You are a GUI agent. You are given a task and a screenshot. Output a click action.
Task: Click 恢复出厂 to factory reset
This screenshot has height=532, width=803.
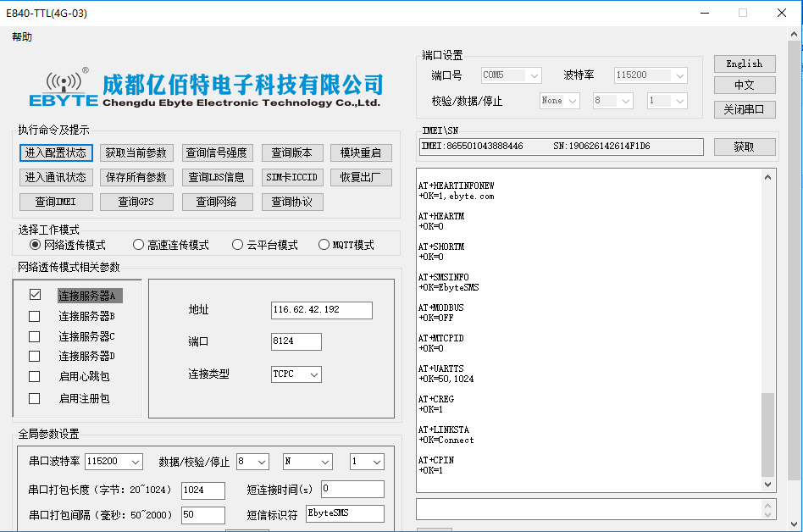360,177
